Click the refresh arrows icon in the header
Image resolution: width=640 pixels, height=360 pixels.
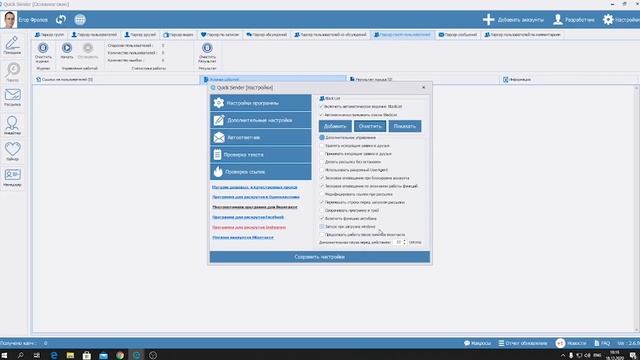61,19
